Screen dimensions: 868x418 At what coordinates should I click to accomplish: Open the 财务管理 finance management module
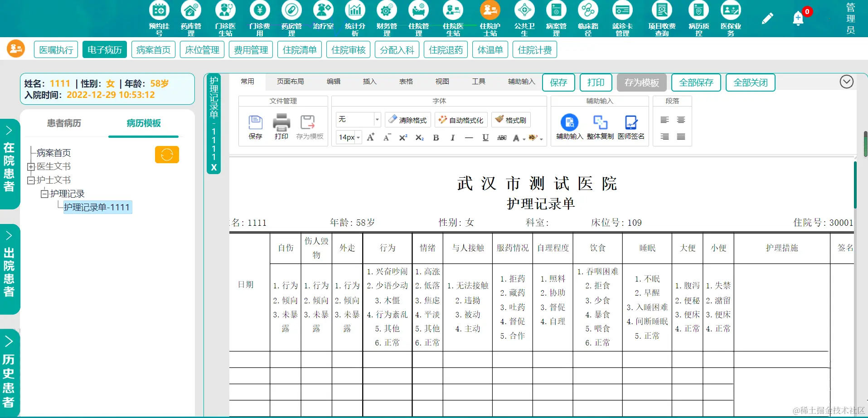tap(387, 18)
